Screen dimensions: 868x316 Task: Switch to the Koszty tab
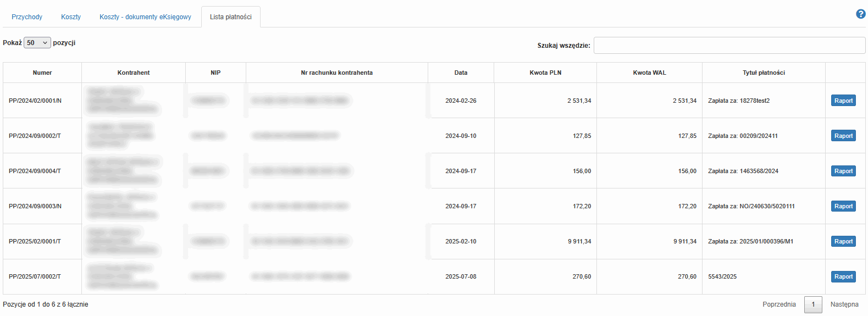[x=71, y=17]
